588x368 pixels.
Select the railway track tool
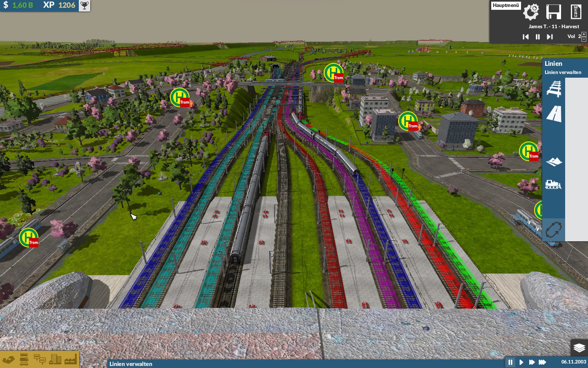(x=554, y=89)
